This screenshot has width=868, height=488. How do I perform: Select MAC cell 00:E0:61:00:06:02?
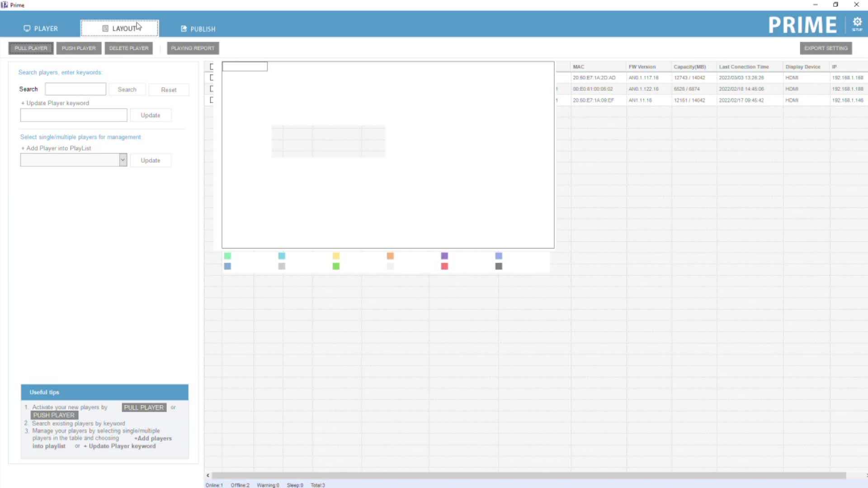pyautogui.click(x=593, y=89)
